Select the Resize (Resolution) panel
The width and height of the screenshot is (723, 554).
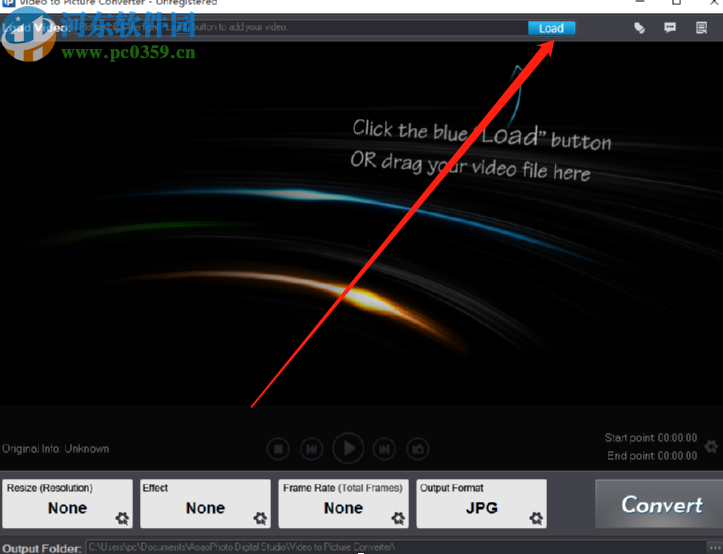(x=67, y=503)
